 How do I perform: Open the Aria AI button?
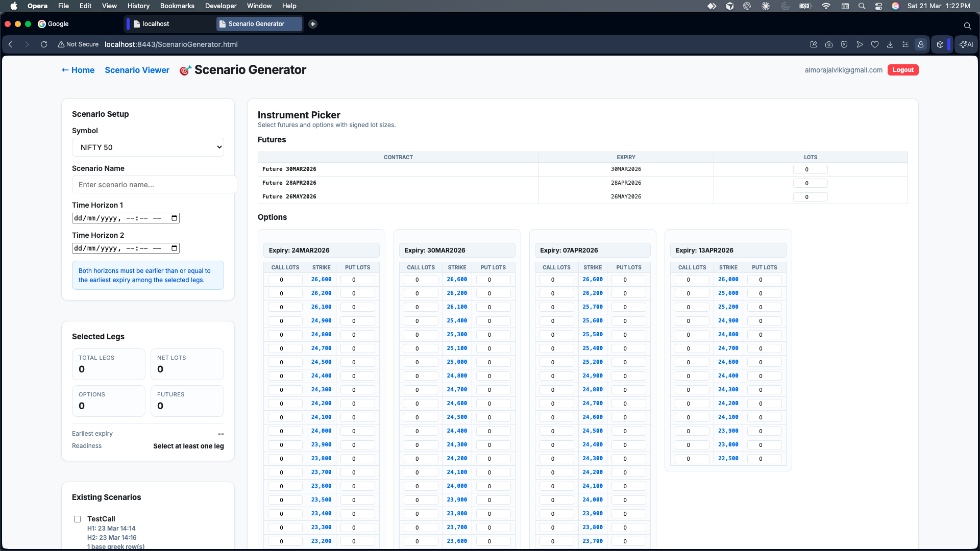(x=966, y=44)
